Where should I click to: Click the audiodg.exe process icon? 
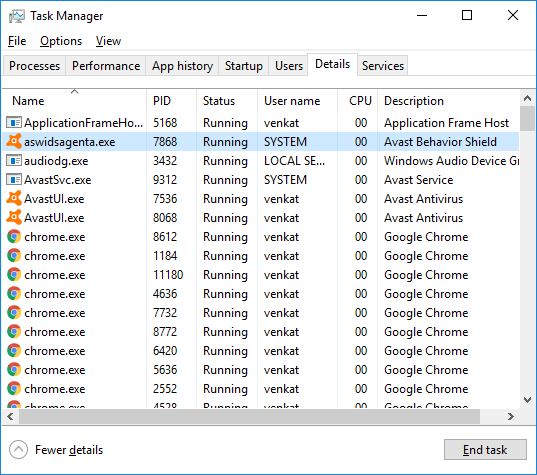14,160
